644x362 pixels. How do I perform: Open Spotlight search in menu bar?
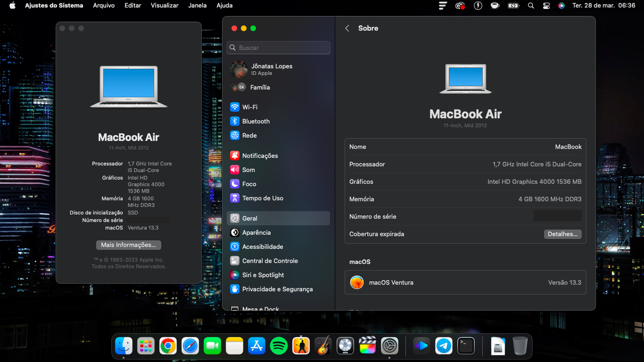tap(531, 6)
